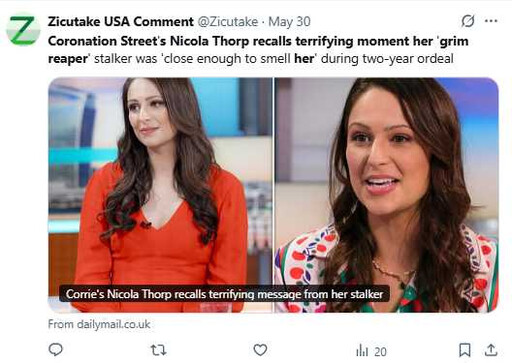Click the repost arrows icon
Screen dimensions: 512x363
click(158, 350)
